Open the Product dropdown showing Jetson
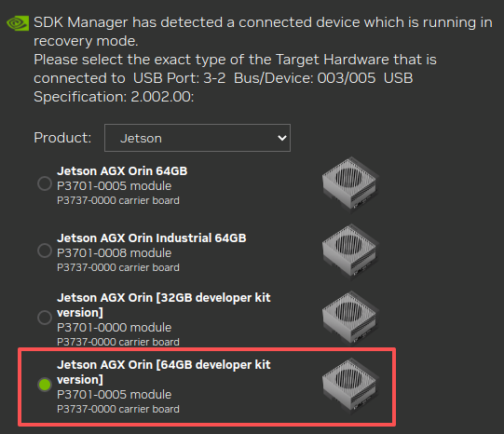504x434 pixels. click(198, 138)
